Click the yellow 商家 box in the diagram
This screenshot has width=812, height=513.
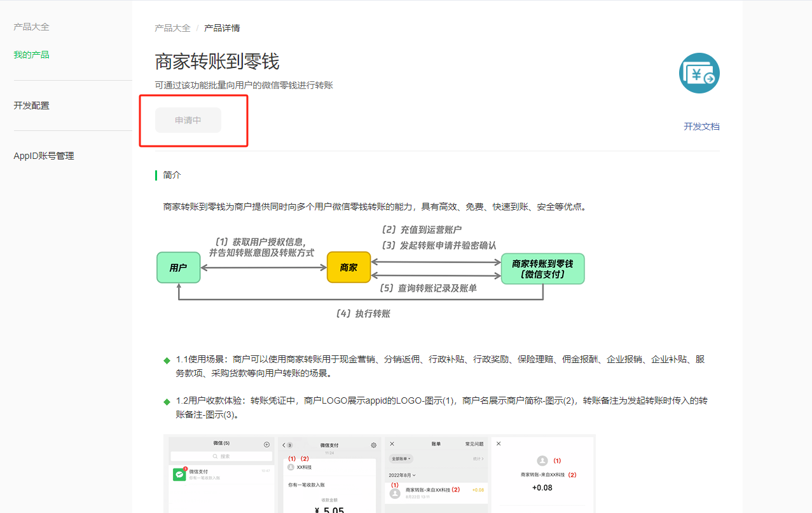tap(348, 268)
